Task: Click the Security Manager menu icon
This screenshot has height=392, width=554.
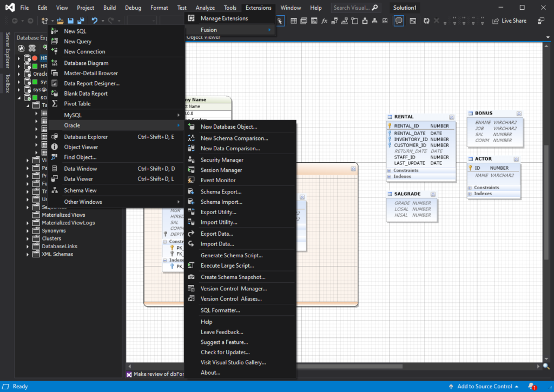Action: tap(191, 160)
